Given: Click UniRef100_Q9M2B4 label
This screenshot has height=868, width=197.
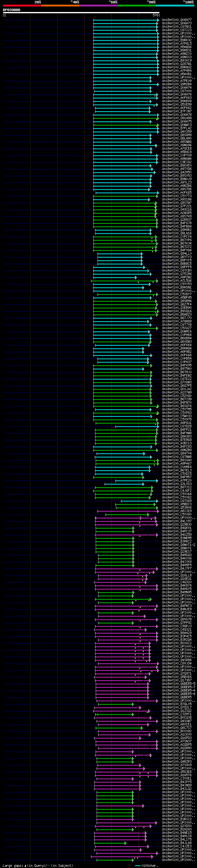Looking at the screenshot, I should (177, 84).
